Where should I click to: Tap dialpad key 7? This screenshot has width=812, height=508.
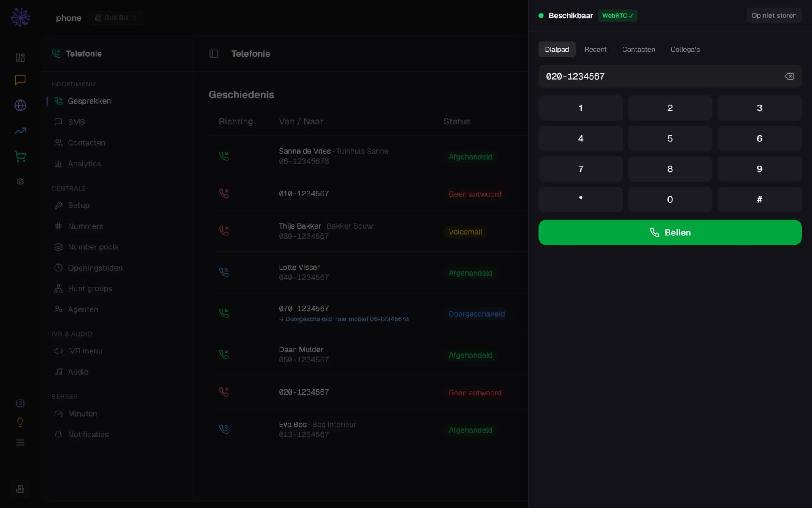[581, 169]
